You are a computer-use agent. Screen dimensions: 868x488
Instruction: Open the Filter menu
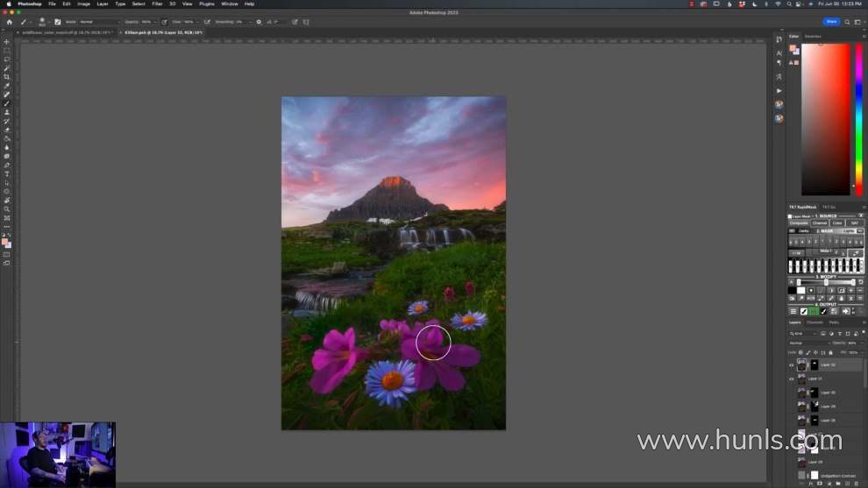click(157, 4)
